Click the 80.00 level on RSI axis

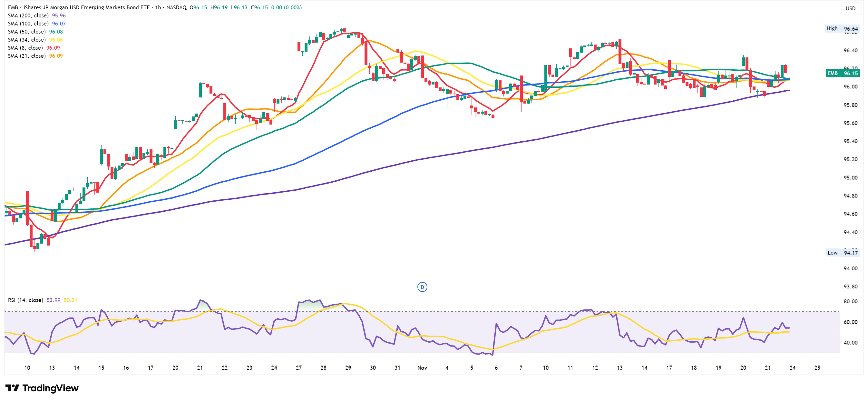point(850,301)
